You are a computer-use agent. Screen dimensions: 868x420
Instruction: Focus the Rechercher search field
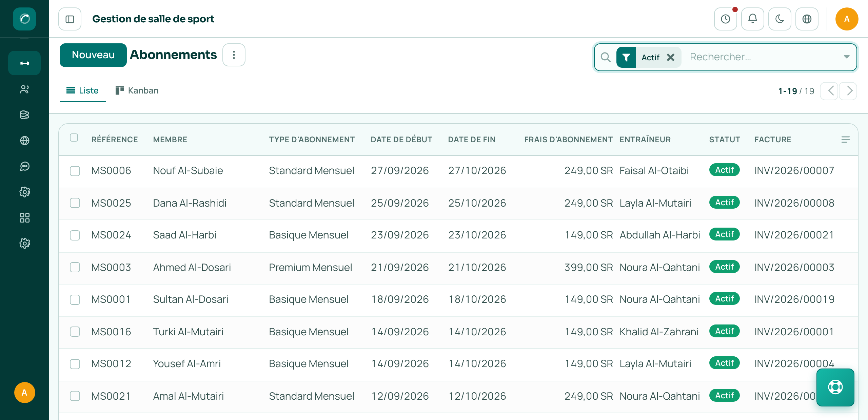(763, 57)
